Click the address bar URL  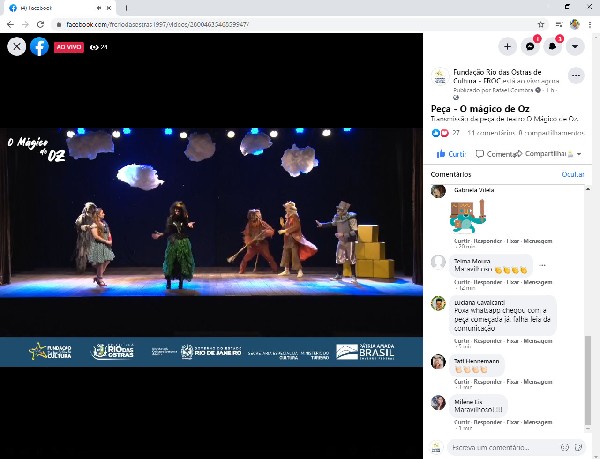158,24
